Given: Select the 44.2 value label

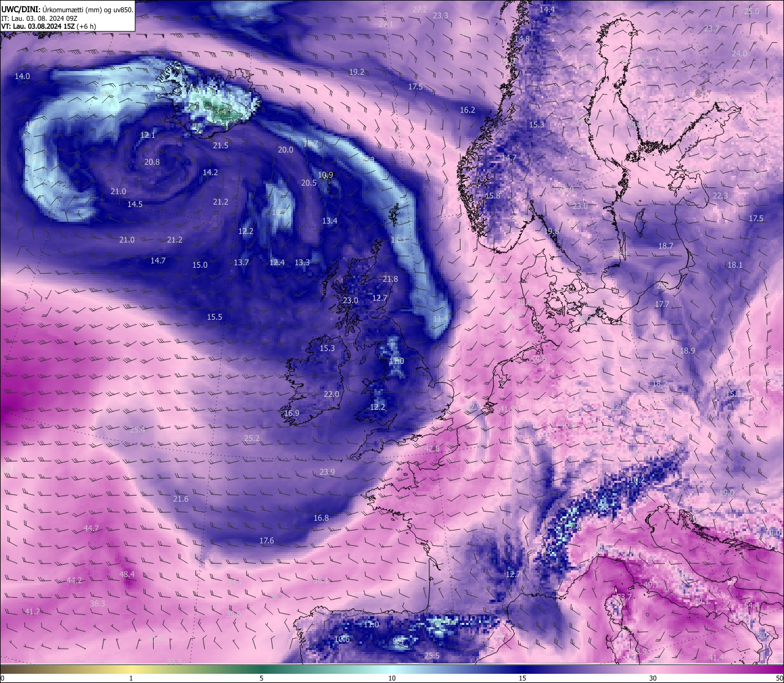Looking at the screenshot, I should pos(74,580).
